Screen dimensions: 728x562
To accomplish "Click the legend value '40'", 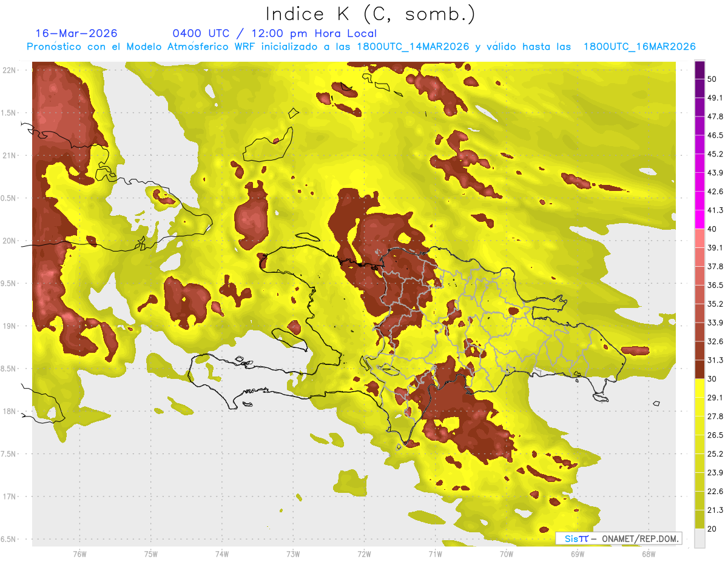I will tap(712, 229).
